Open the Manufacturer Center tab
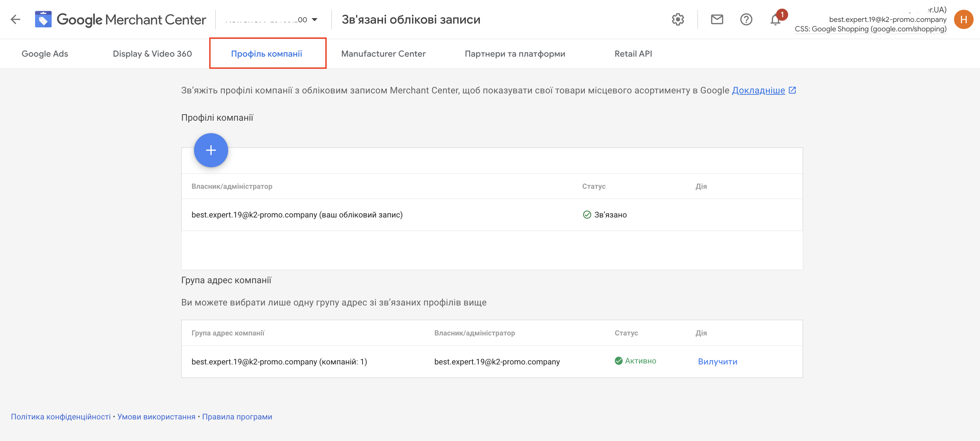980x441 pixels. coord(383,54)
